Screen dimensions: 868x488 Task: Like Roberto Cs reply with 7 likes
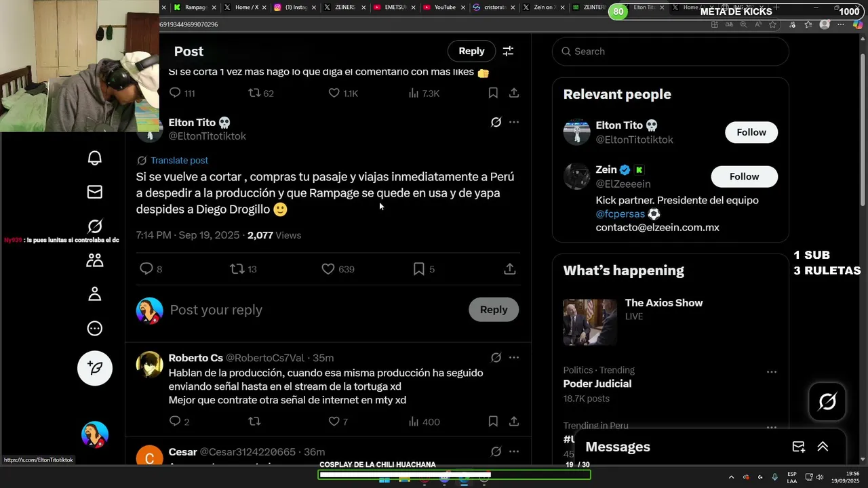[338, 422]
